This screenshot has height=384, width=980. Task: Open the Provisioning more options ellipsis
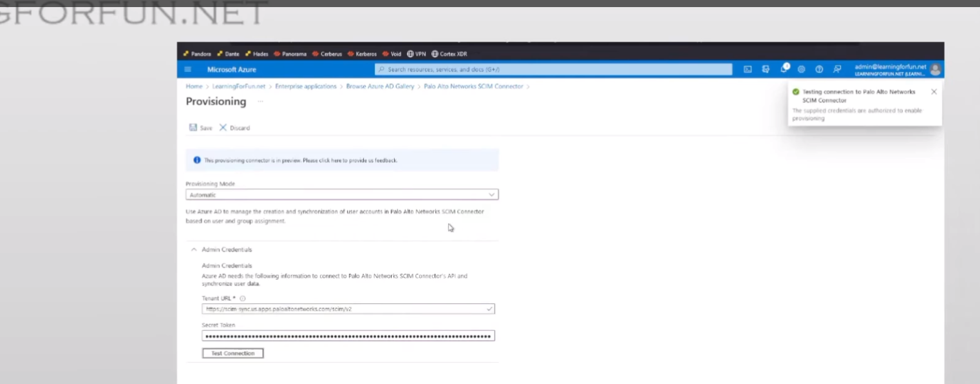pyautogui.click(x=261, y=102)
